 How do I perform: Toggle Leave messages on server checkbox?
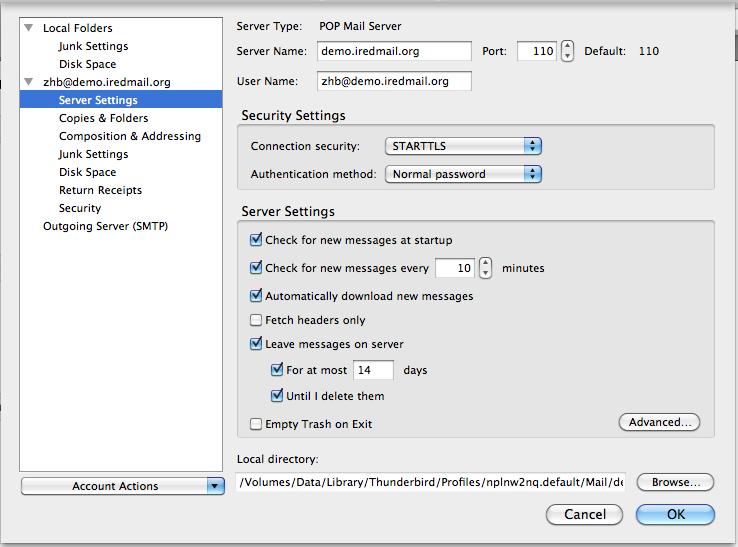(x=256, y=344)
